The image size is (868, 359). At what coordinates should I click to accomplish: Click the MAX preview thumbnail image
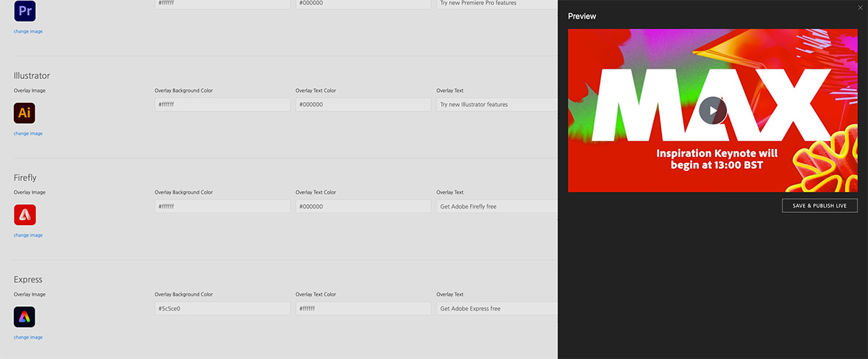tap(712, 110)
